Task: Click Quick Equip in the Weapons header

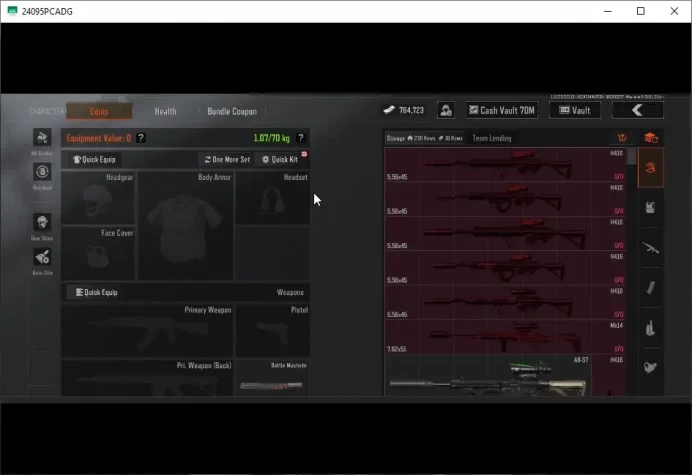Action: tap(97, 292)
